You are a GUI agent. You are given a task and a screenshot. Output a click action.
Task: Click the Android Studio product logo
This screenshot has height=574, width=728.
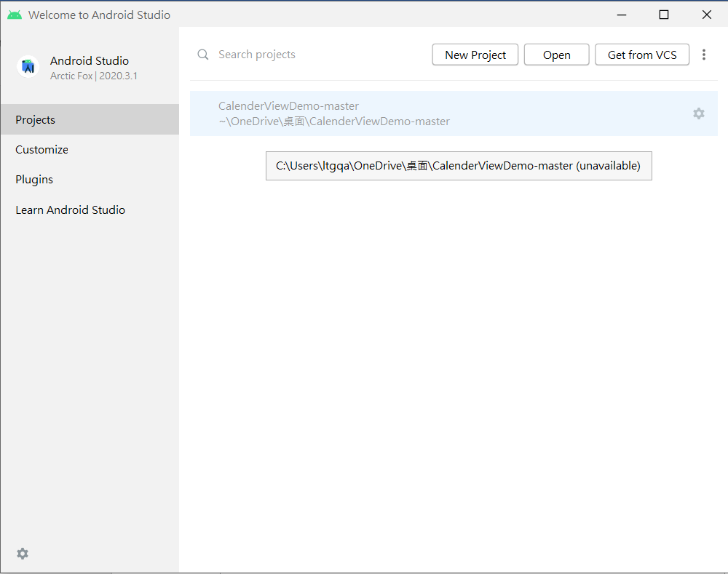[28, 67]
